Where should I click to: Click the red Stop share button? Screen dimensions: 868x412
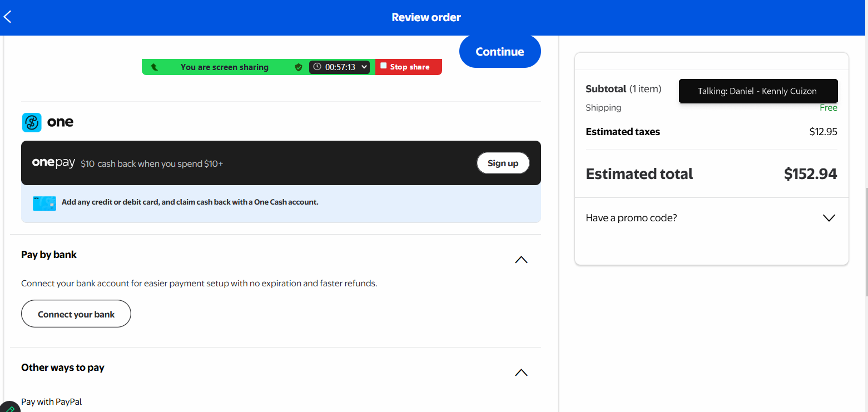click(409, 67)
